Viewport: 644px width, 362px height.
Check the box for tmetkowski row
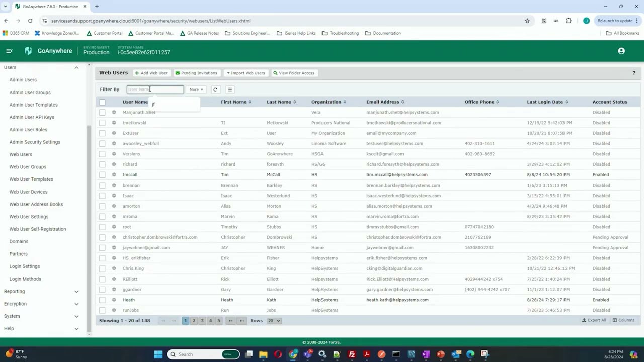102,123
